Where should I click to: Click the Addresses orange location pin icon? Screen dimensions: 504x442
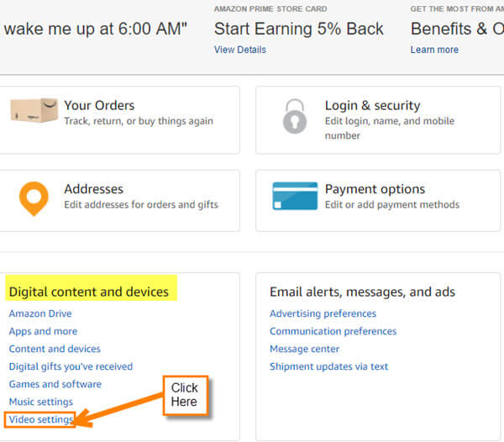pyautogui.click(x=34, y=198)
